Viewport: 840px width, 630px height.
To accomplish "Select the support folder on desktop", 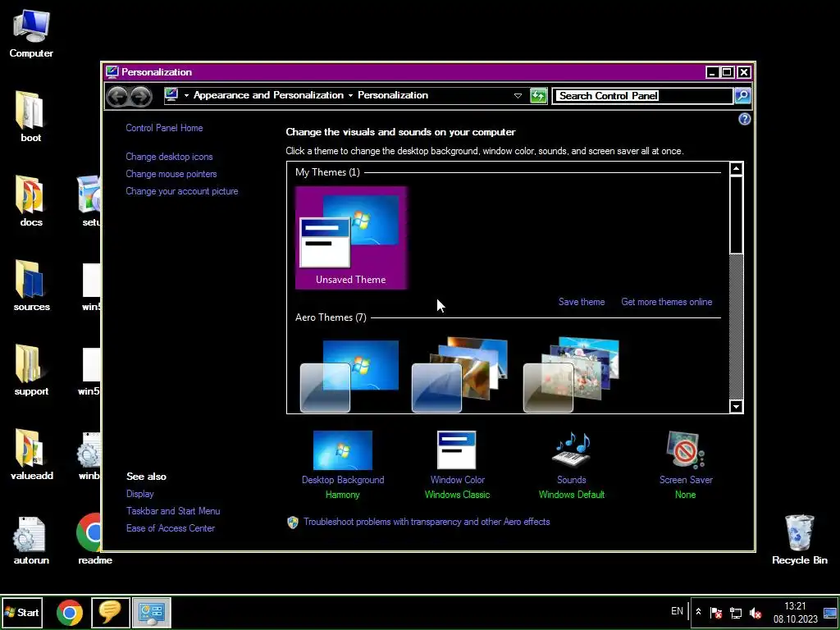I will pyautogui.click(x=31, y=371).
